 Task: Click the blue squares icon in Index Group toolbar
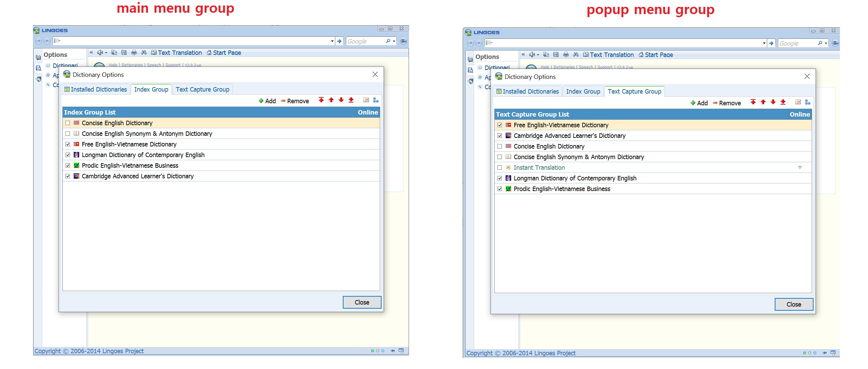coord(376,100)
